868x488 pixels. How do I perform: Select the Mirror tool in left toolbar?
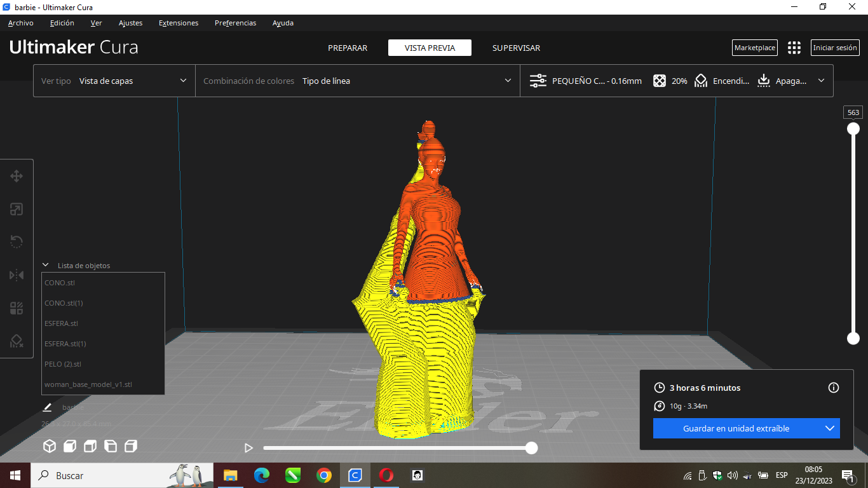pos(17,275)
